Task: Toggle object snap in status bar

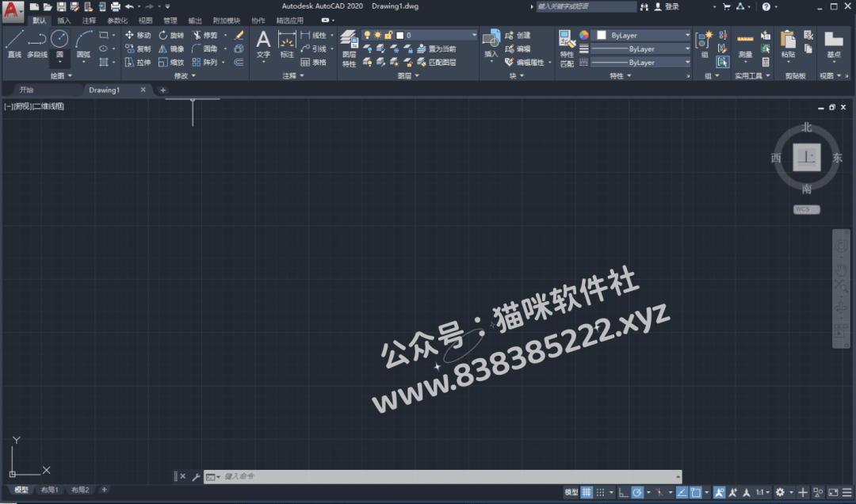Action: [696, 492]
